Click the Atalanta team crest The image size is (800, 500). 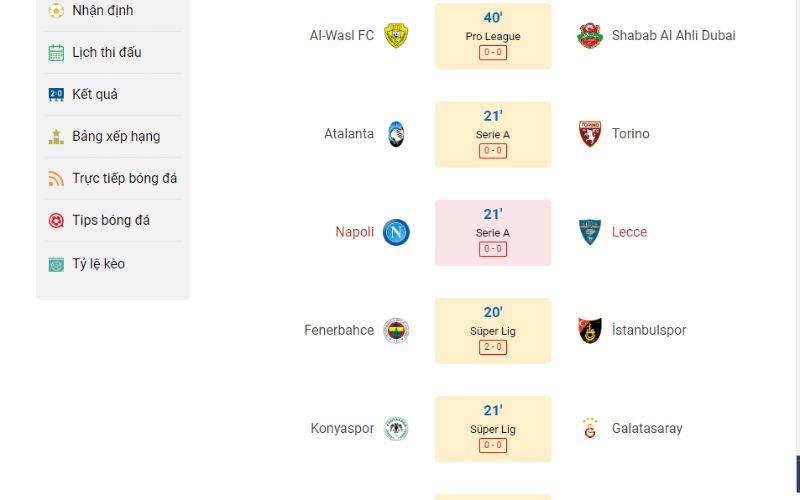pos(396,134)
